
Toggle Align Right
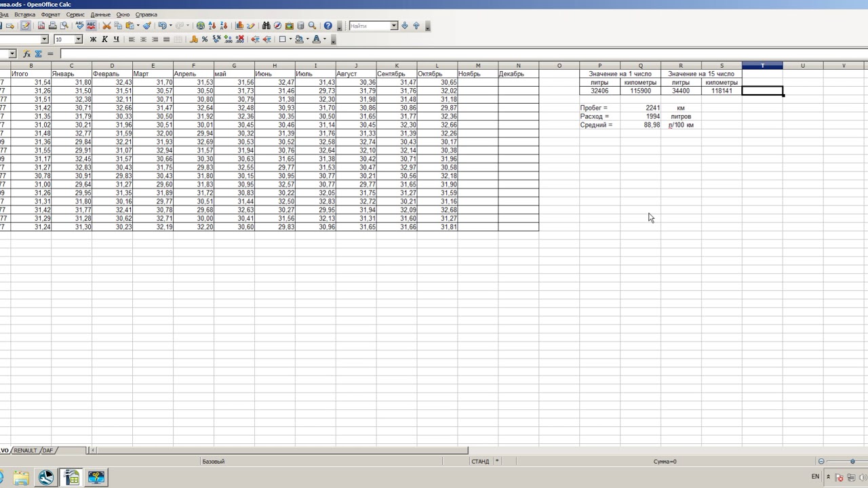coord(155,39)
